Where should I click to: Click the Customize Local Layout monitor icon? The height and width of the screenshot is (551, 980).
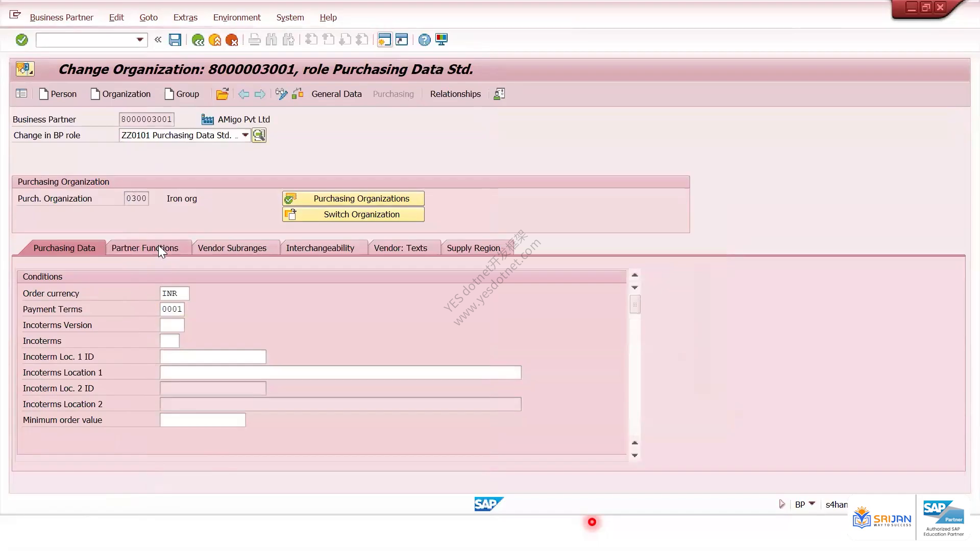point(442,40)
